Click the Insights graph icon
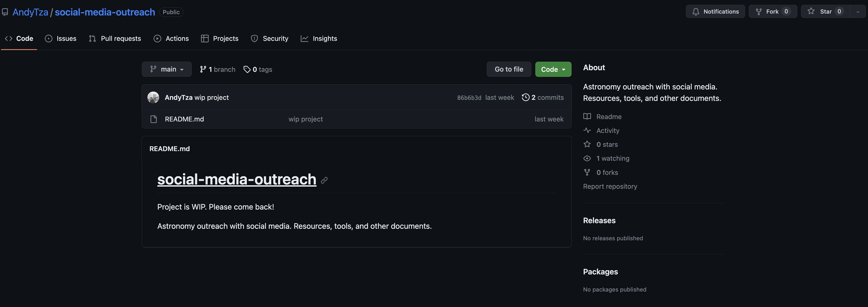 pyautogui.click(x=304, y=39)
